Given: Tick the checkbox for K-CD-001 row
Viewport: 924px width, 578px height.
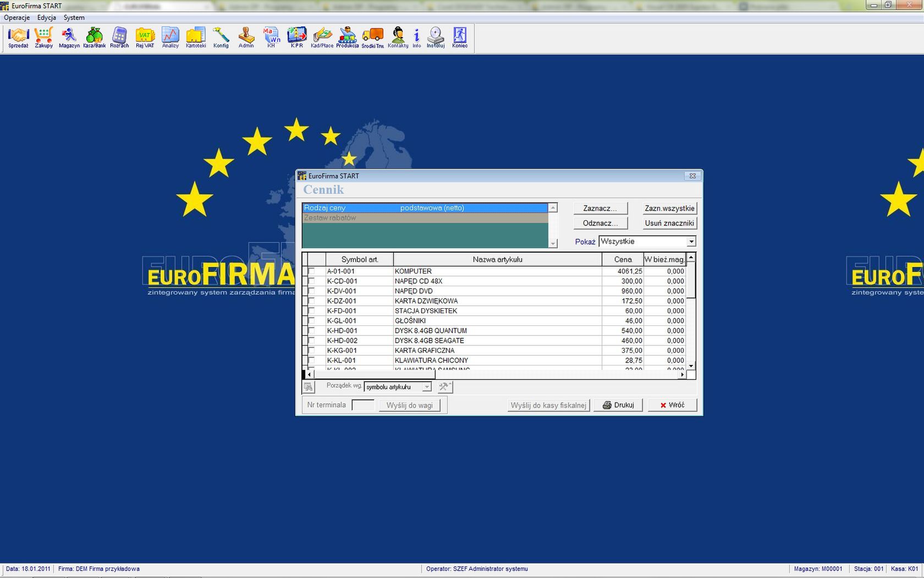Looking at the screenshot, I should pyautogui.click(x=311, y=281).
